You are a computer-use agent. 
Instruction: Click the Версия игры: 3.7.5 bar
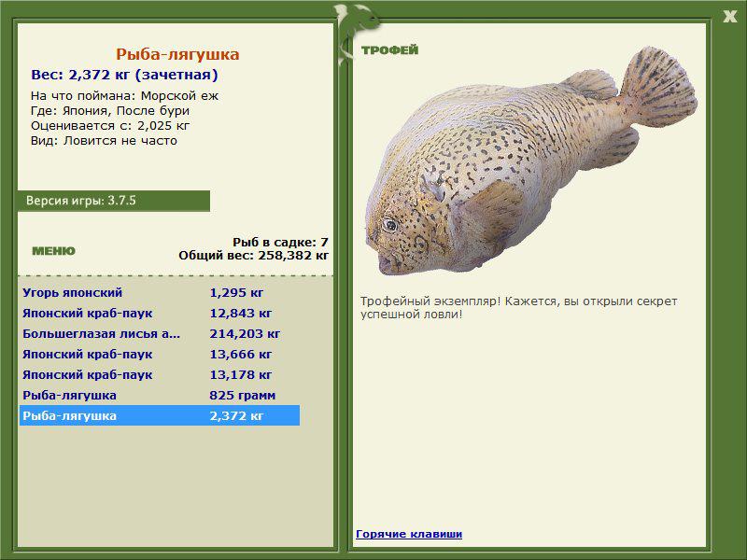[x=114, y=201]
